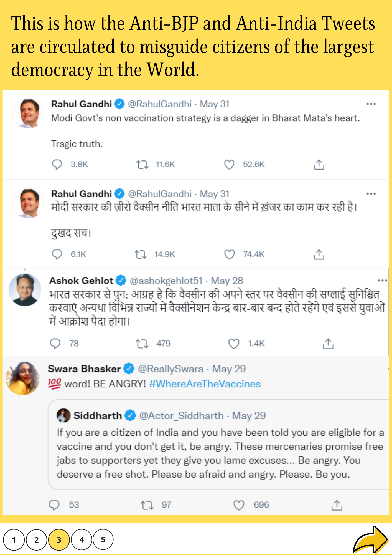Like Swara Bhasker's tweet with 696 likes

click(239, 505)
